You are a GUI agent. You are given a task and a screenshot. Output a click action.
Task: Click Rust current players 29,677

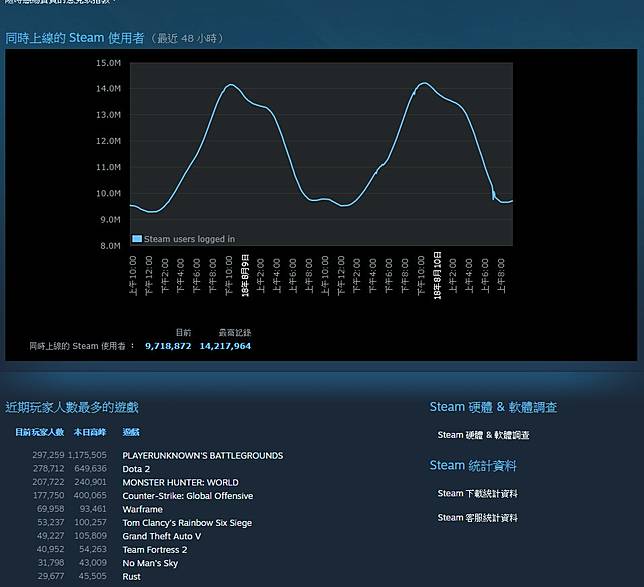(51, 576)
